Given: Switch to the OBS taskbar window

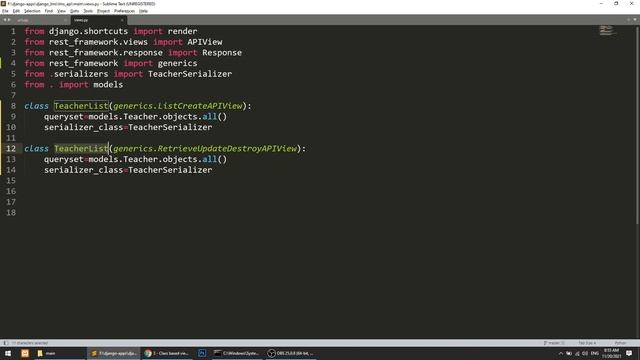Looking at the screenshot, I should [291, 353].
